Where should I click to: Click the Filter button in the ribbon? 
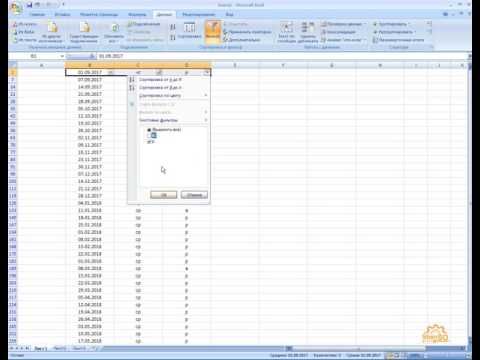click(x=212, y=31)
